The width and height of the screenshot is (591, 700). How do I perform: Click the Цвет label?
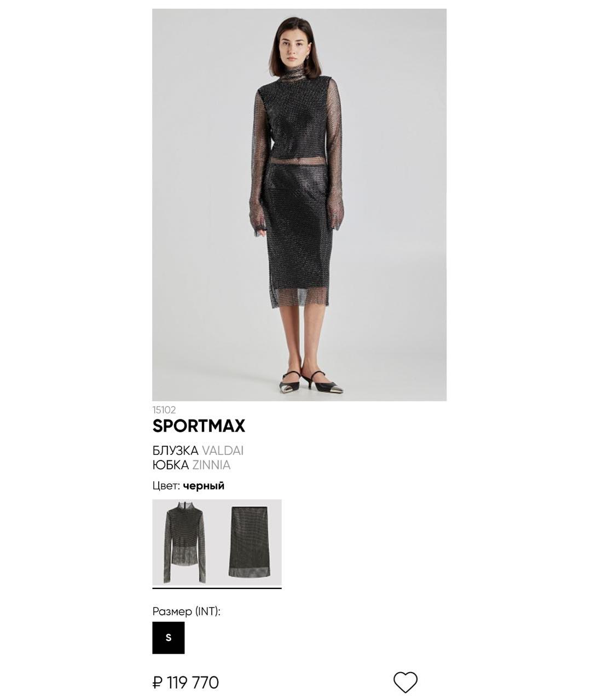166,486
